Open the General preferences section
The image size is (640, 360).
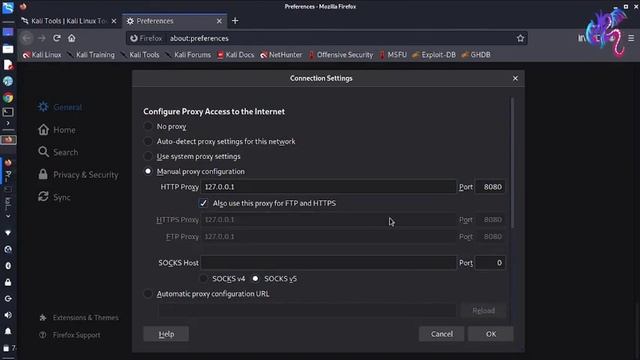(x=60, y=107)
